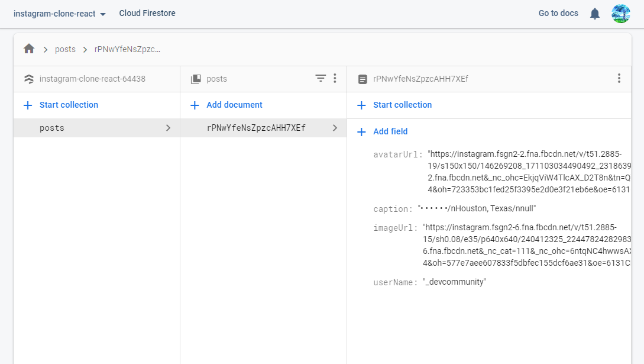This screenshot has width=644, height=364.
Task: Click the Add field button
Action: tap(390, 131)
